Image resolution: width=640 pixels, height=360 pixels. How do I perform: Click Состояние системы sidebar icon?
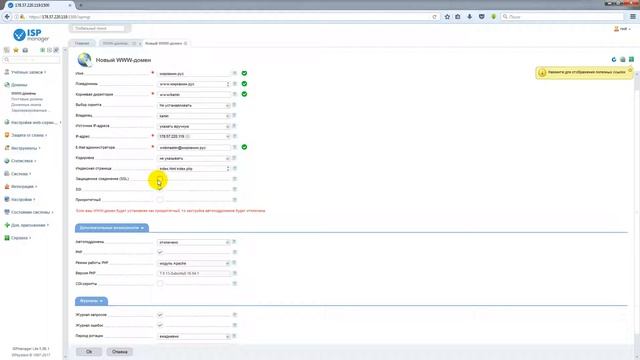7,212
